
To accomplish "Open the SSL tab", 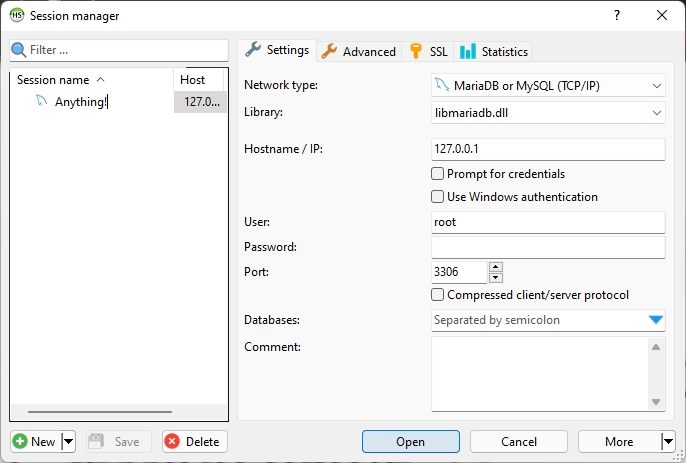I will point(429,51).
